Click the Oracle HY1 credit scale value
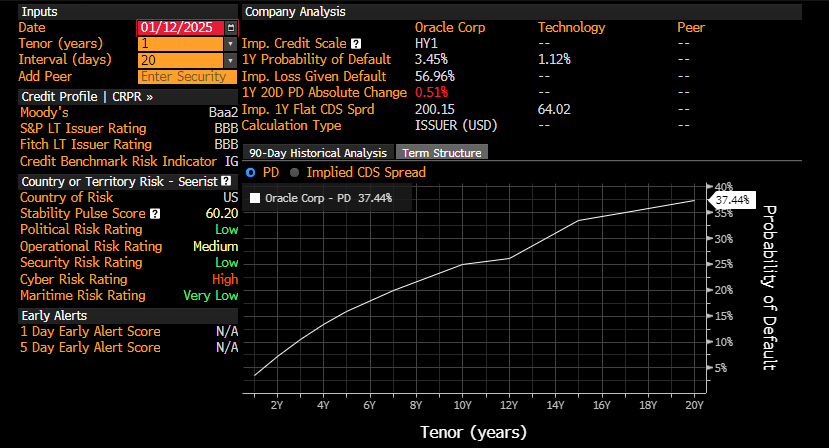The image size is (829, 448). point(426,44)
